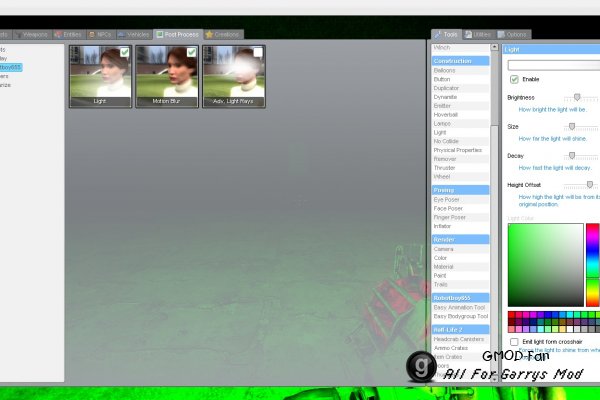The width and height of the screenshot is (600, 400).
Task: Click the Brightness slider
Action: 577,97
